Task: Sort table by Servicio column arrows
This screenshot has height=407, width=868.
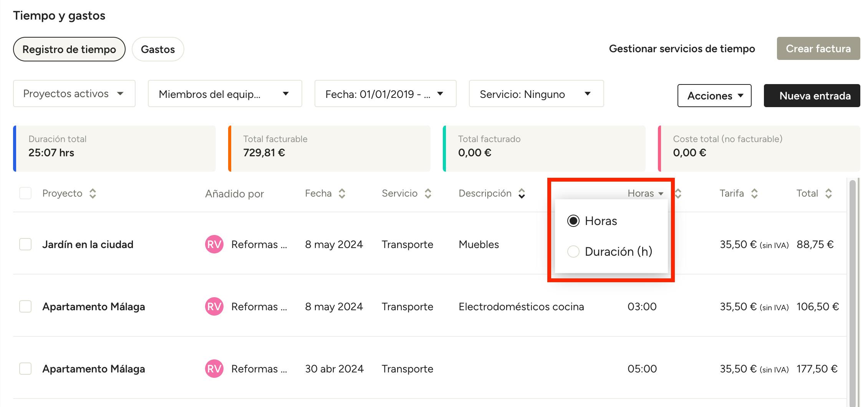Action: click(x=428, y=194)
